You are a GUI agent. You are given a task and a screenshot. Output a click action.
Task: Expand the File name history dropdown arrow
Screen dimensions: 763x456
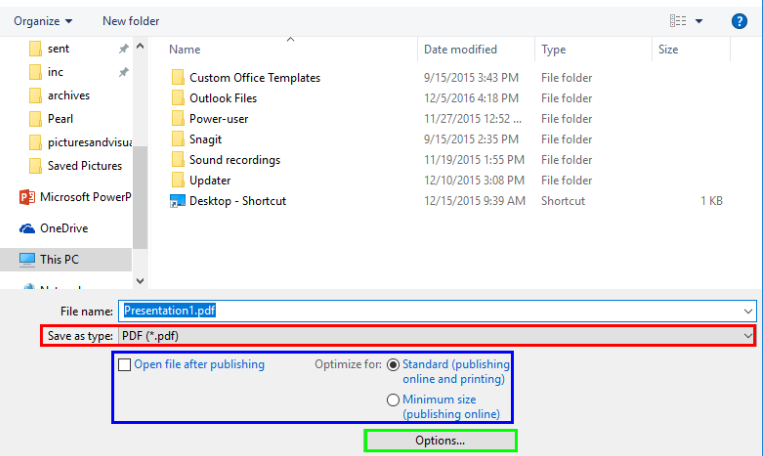(747, 311)
